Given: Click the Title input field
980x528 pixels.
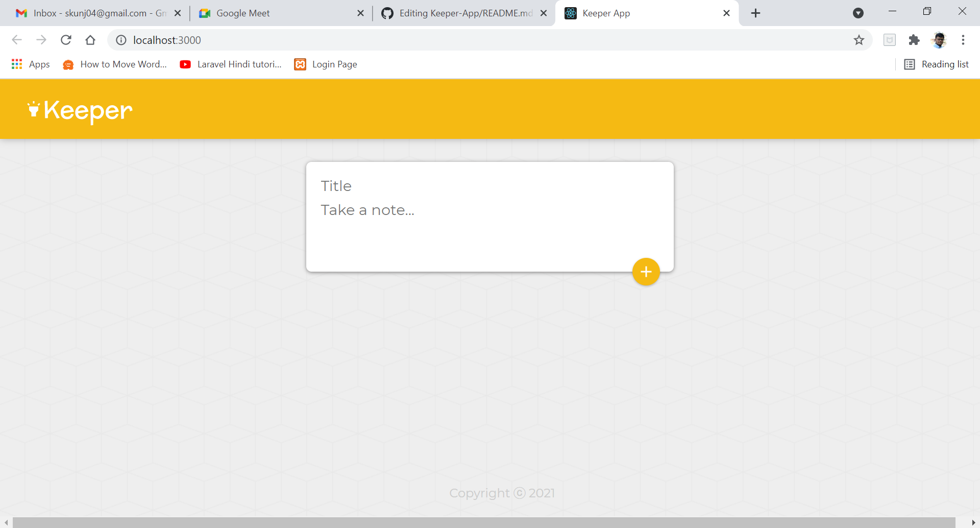Looking at the screenshot, I should click(489, 186).
